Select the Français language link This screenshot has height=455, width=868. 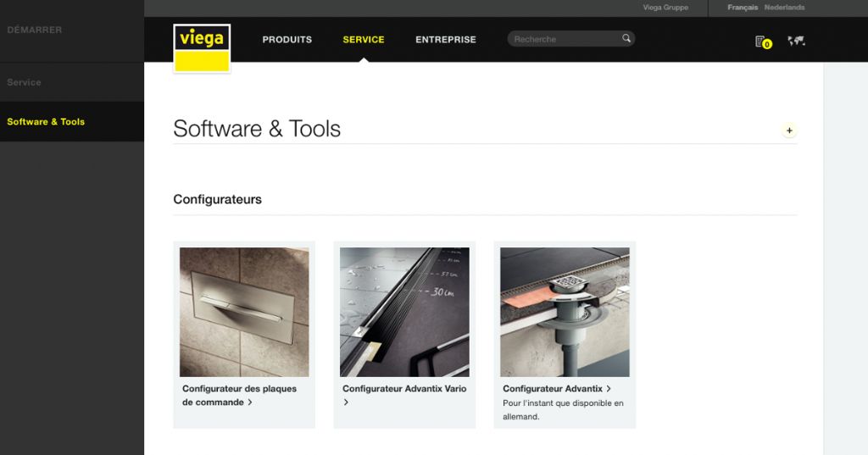pos(743,8)
